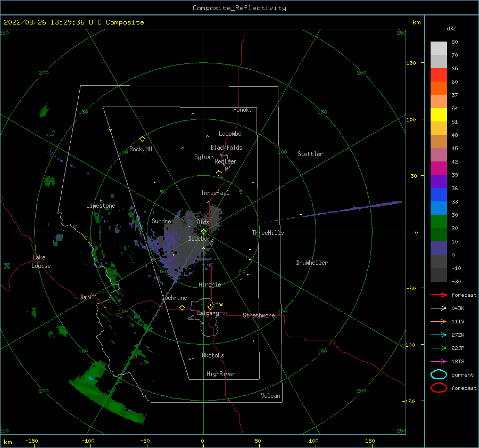This screenshot has width=479, height=448.
Task: Click the Stettler label
Action: click(310, 154)
